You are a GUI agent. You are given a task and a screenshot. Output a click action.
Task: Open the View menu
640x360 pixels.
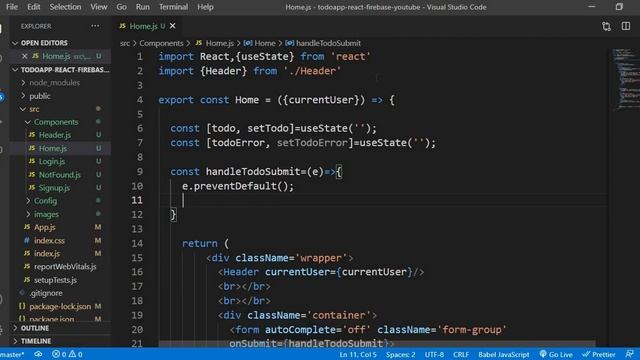click(x=99, y=7)
